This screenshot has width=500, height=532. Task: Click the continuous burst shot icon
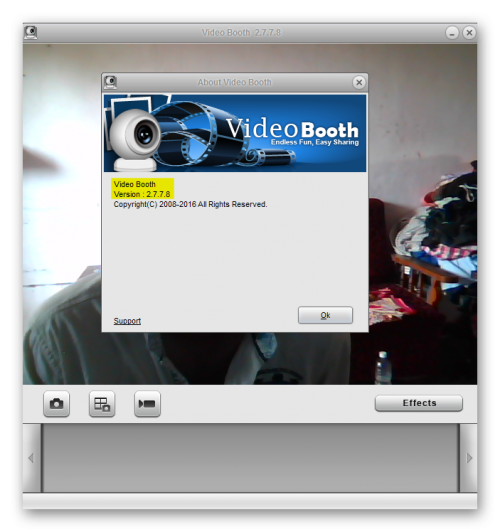(x=102, y=403)
